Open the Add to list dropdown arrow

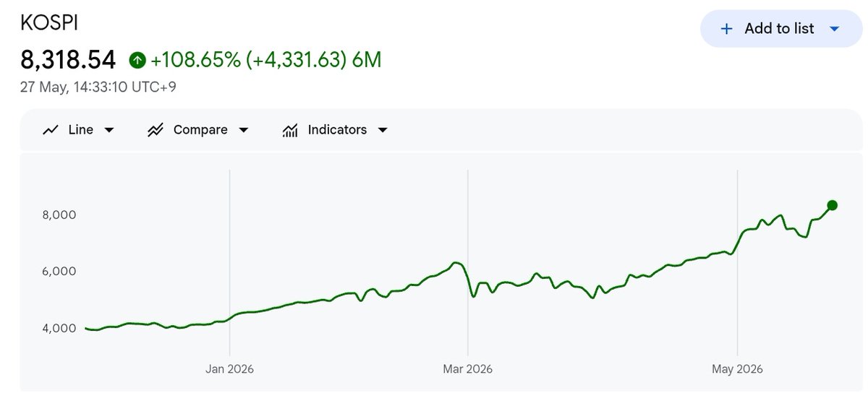834,29
